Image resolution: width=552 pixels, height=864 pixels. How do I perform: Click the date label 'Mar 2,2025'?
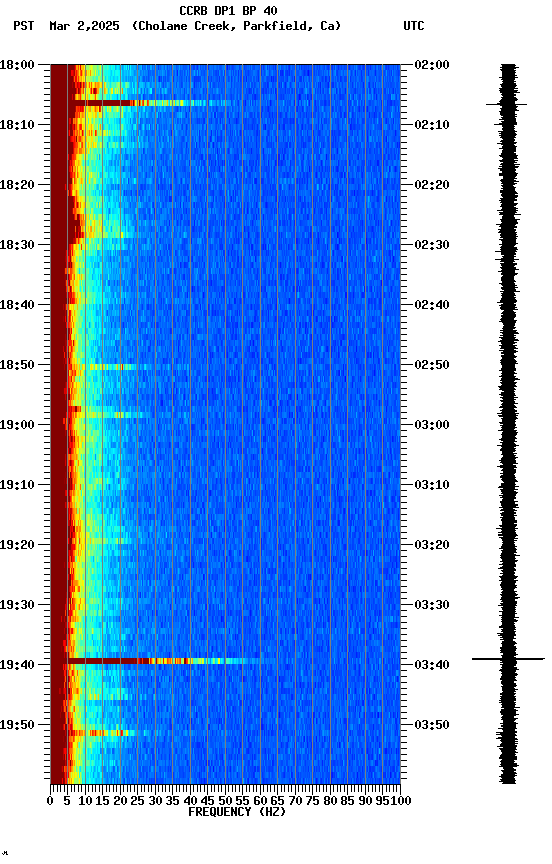84,26
